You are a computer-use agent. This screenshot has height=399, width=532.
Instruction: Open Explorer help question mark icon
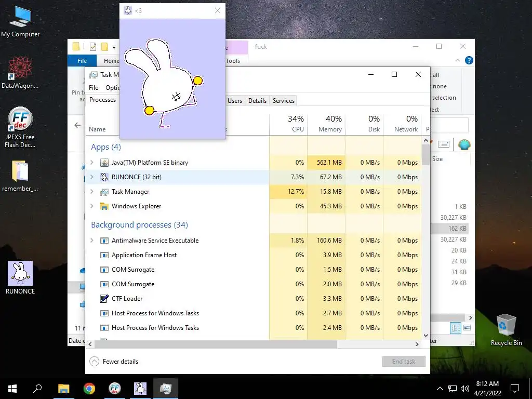469,60
